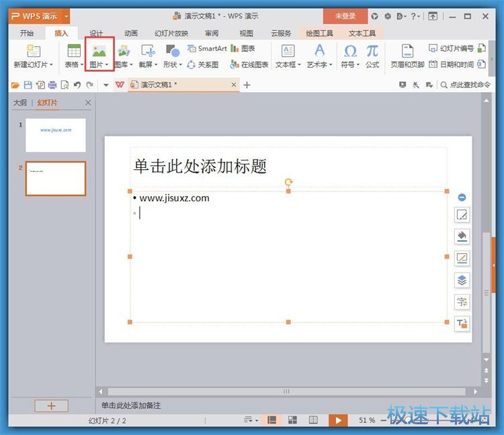Click the Formula (公式) pi icon

(x=372, y=52)
